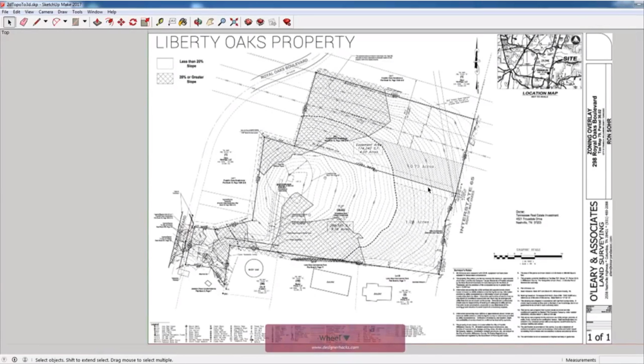Expand the Shapes tool dropdown arrow
The height and width of the screenshot is (364, 644).
coord(85,21)
